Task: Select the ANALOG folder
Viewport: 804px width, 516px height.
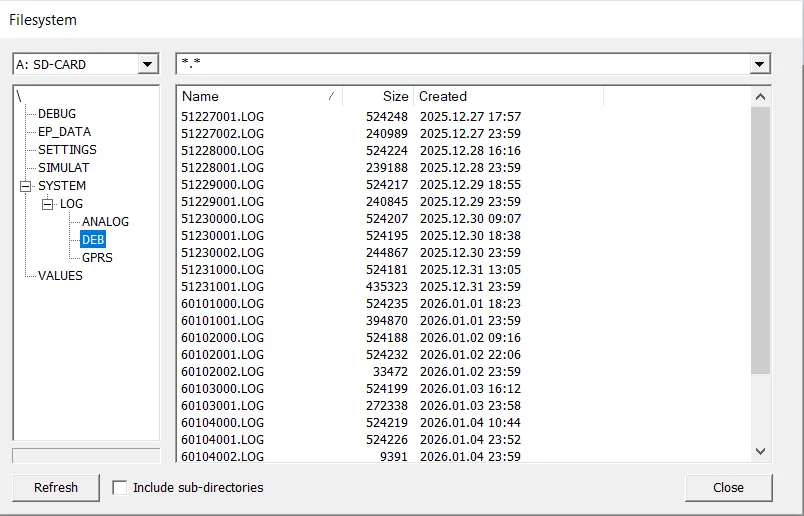Action: point(106,222)
